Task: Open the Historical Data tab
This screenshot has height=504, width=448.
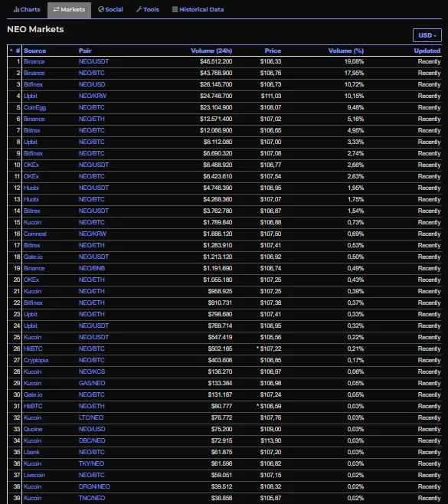Action: click(x=198, y=10)
